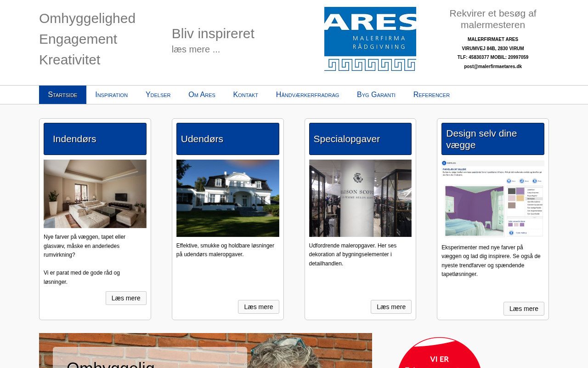Image resolution: width=588 pixels, height=368 pixels.
Task: Click Læs mere under Design selv dine vægge
Action: click(524, 309)
